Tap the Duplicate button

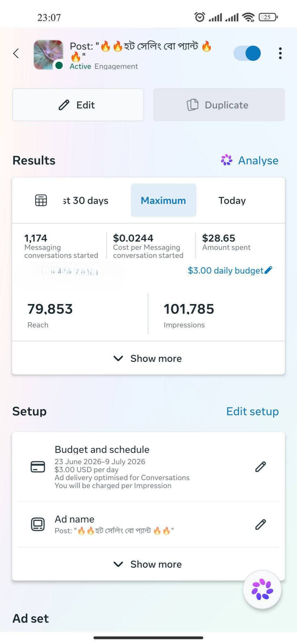pyautogui.click(x=219, y=105)
